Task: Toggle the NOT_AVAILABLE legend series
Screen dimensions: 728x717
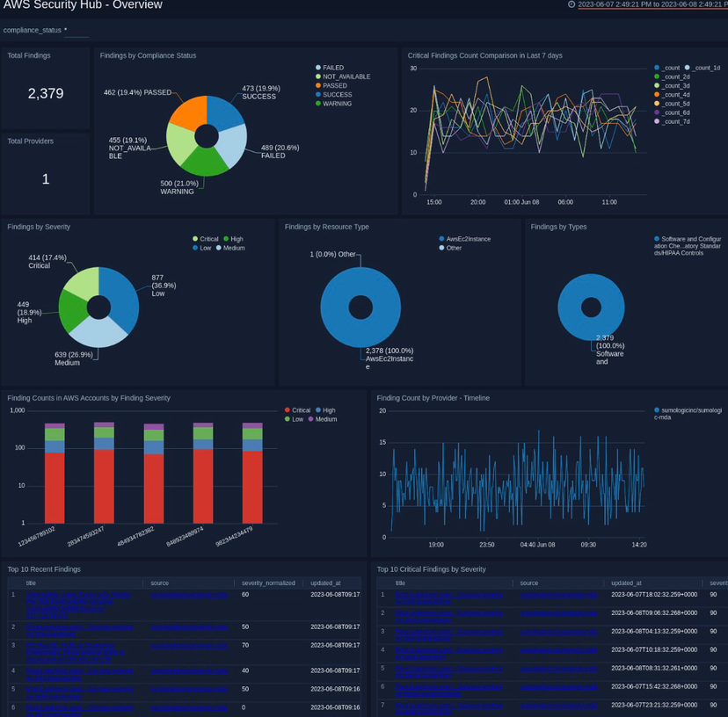Action: [343, 76]
